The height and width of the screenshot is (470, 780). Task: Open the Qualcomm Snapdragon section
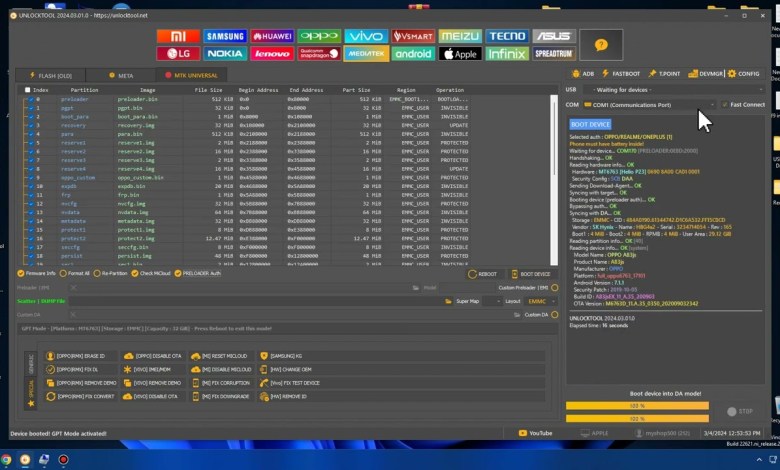click(319, 54)
